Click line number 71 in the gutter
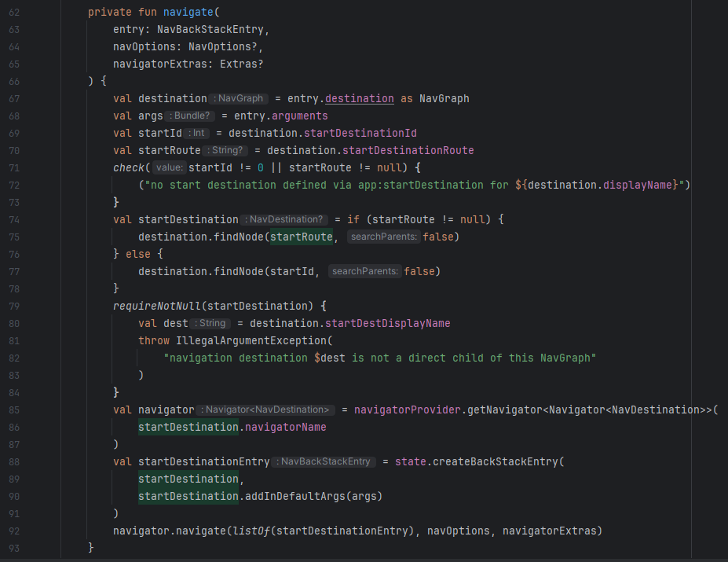The width and height of the screenshot is (728, 562). tap(14, 167)
